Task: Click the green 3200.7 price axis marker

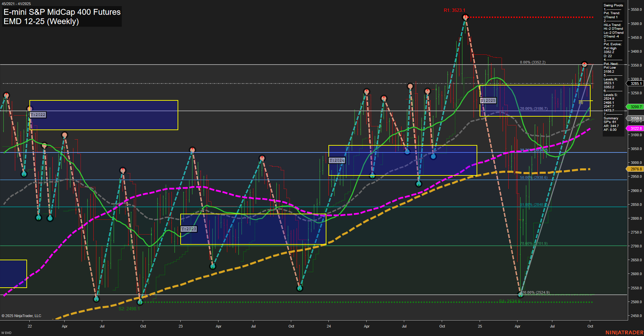Action: 635,107
